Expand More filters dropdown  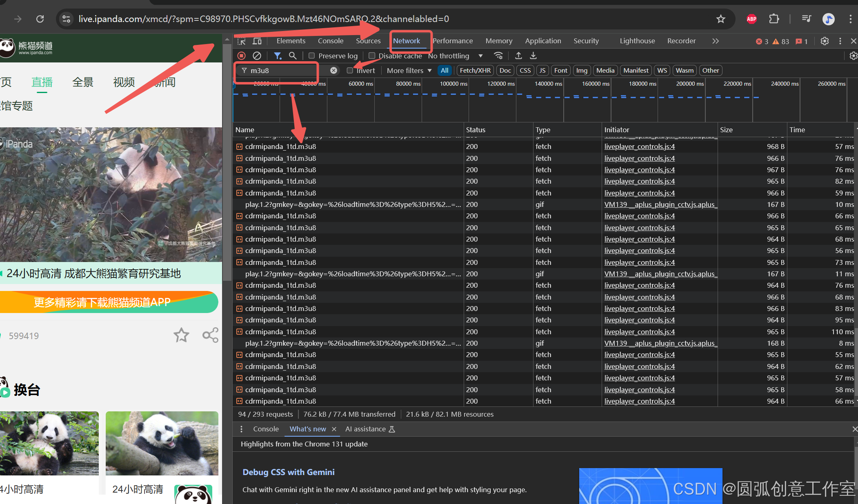click(x=409, y=71)
